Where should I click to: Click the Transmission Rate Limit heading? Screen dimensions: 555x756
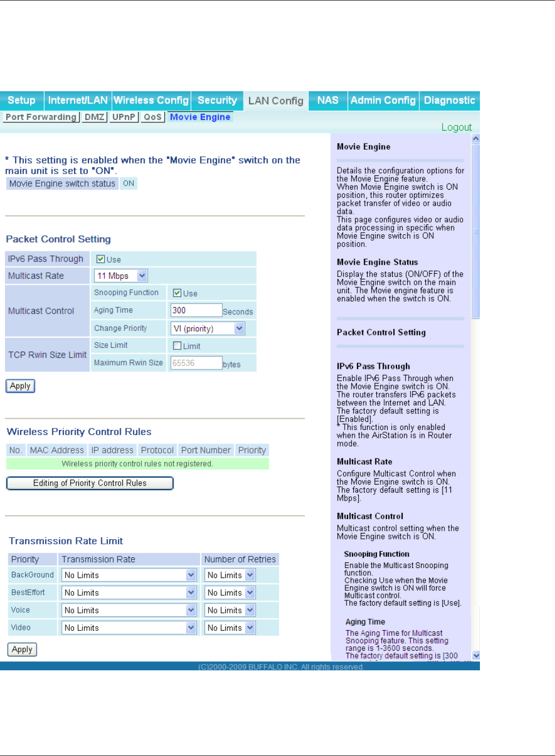click(x=66, y=541)
